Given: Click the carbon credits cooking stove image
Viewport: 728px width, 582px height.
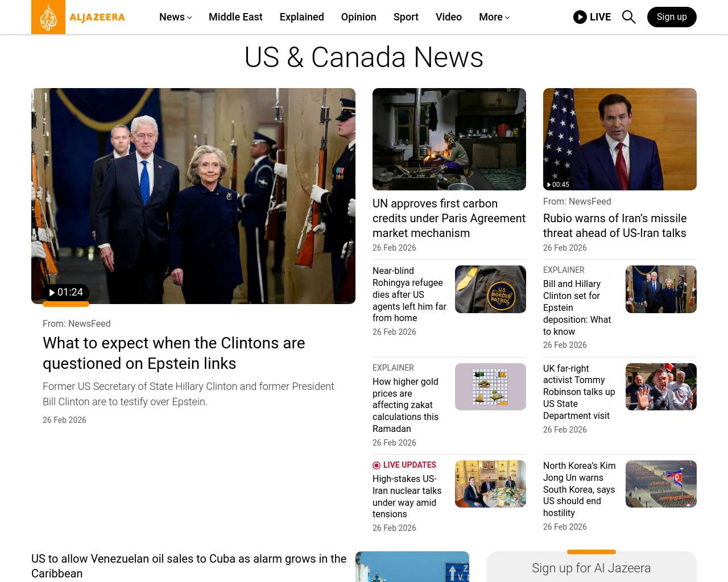Looking at the screenshot, I should pyautogui.click(x=449, y=139).
